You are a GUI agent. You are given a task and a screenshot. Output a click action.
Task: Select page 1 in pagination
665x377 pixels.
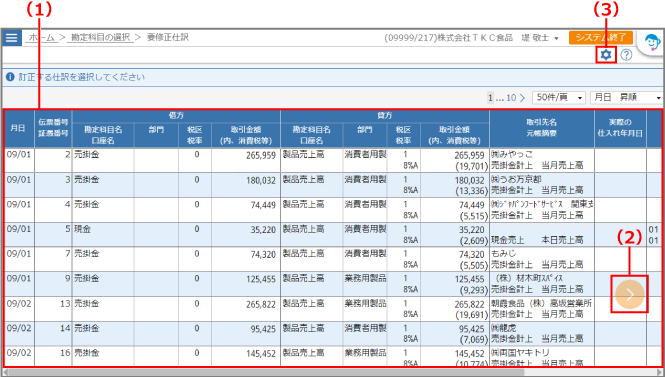[x=490, y=98]
